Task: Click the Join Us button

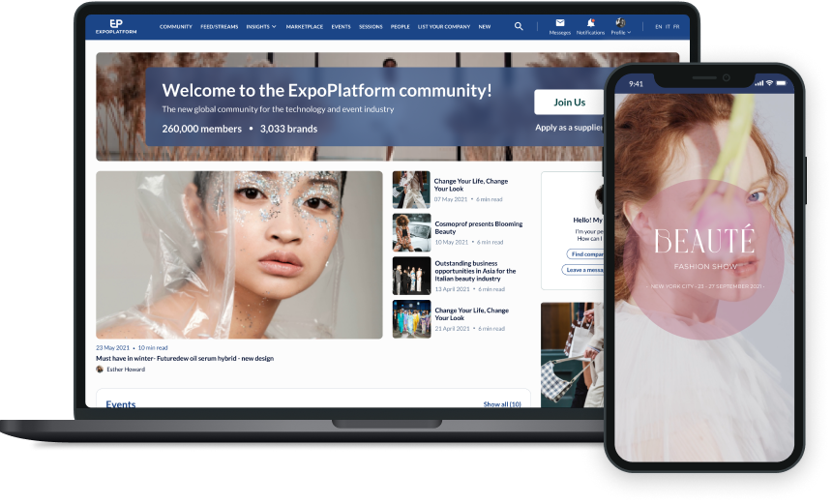Action: pyautogui.click(x=569, y=102)
